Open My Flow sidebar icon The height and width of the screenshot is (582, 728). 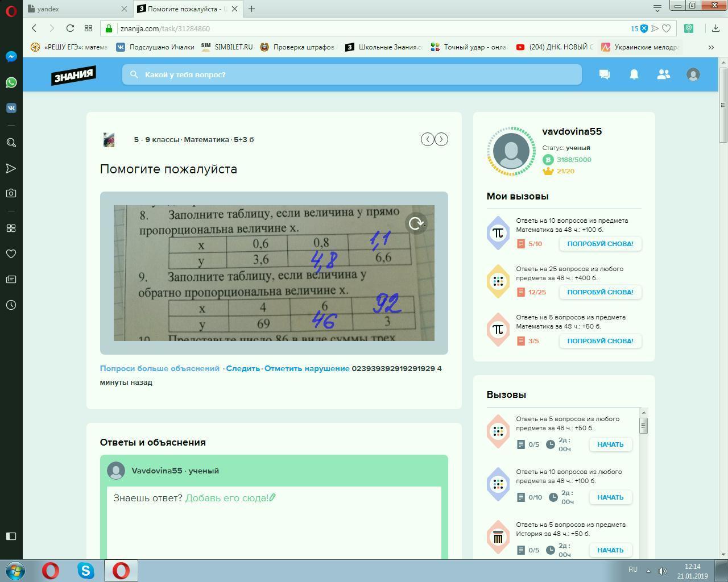[11, 168]
